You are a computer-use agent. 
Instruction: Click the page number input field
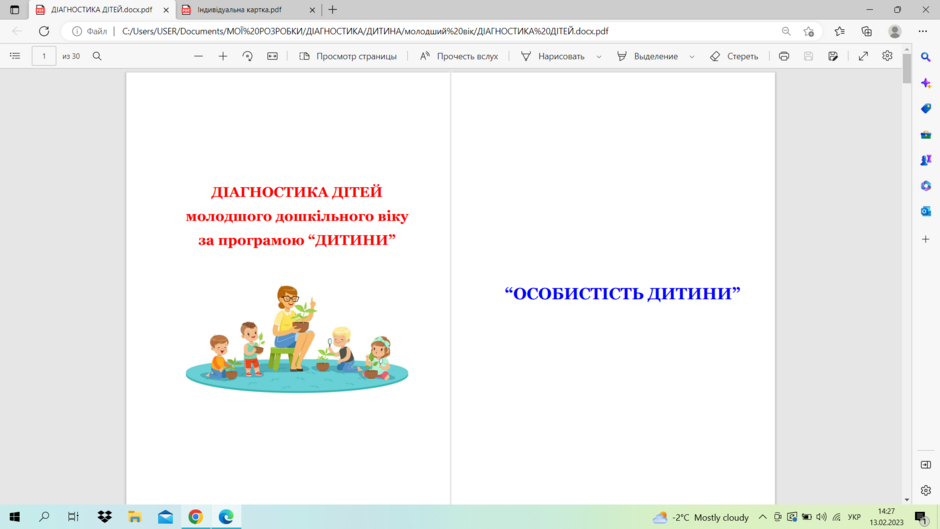click(x=44, y=56)
